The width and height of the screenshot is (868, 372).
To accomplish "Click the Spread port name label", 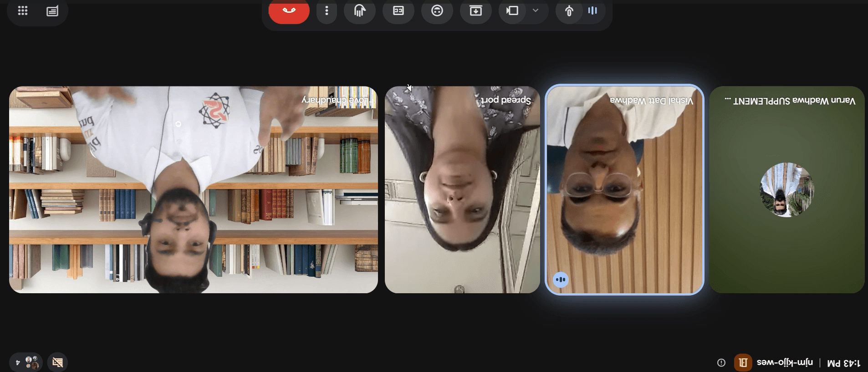I will click(506, 100).
